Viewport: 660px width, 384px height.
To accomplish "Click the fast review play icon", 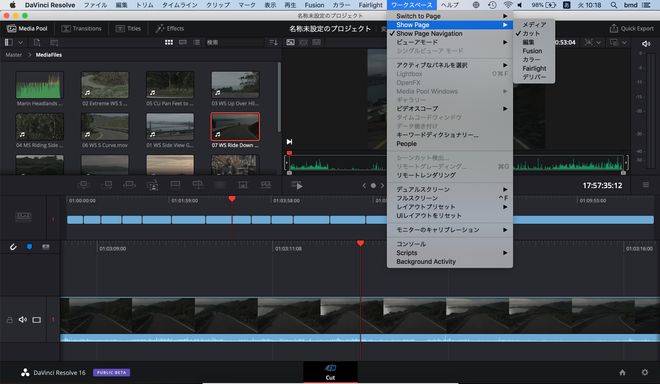I will (x=297, y=185).
